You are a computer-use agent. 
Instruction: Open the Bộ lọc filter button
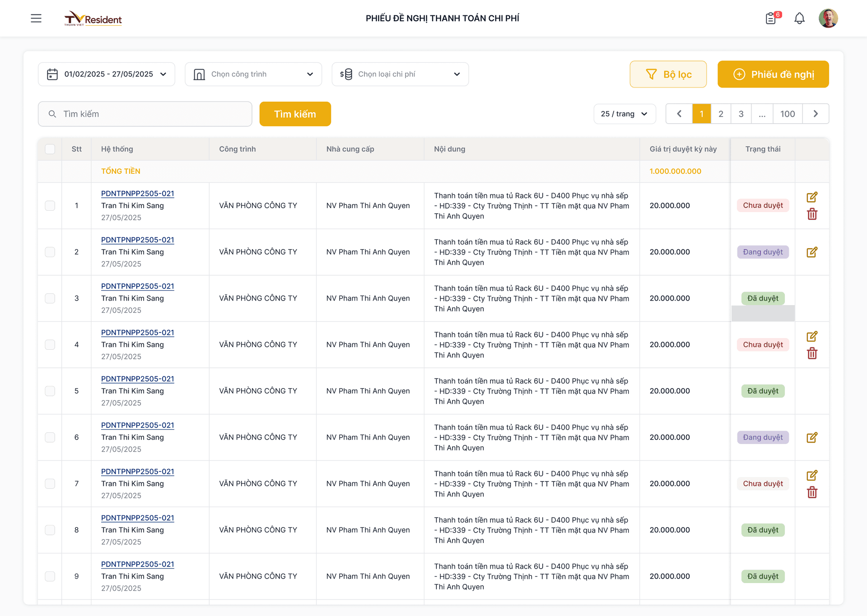668,74
